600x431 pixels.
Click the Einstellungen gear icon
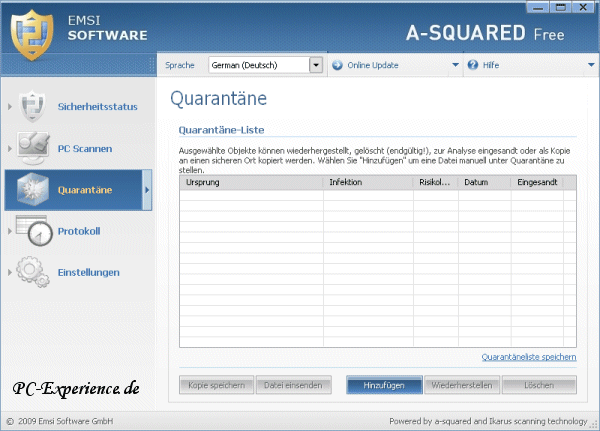tap(33, 272)
